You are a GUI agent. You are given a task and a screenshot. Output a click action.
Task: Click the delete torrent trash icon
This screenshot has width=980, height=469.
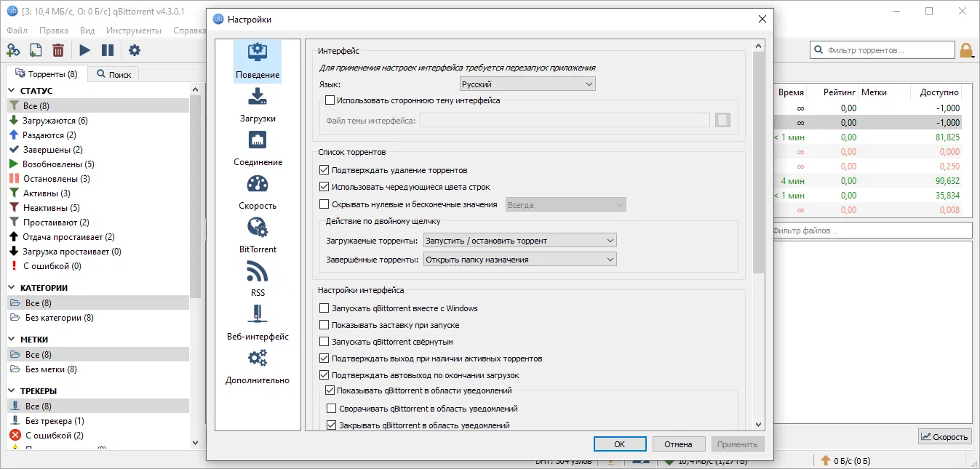coord(58,50)
